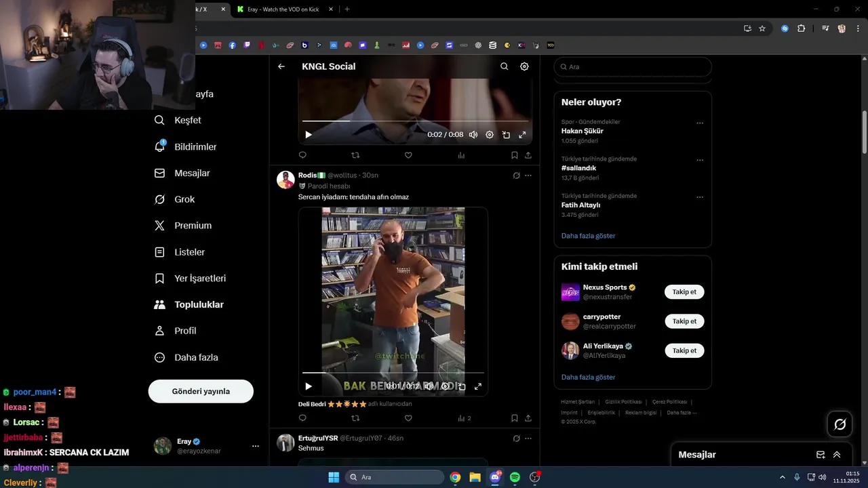Image resolution: width=868 pixels, height=488 pixels.
Task: View Rodis post analytics
Action: click(x=464, y=418)
